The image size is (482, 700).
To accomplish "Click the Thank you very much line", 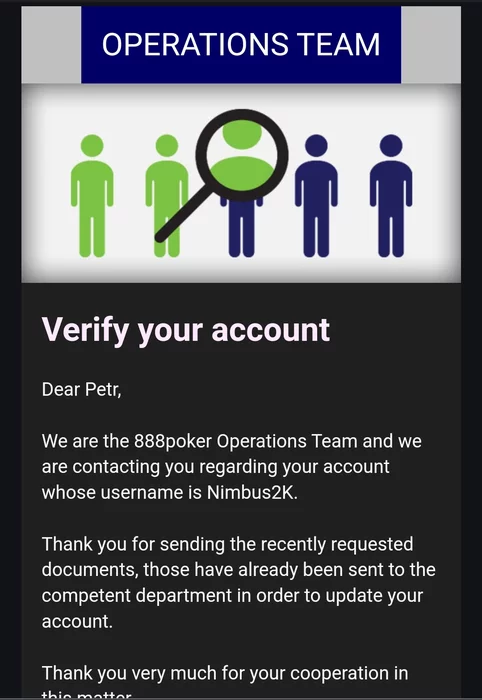I will (224, 673).
